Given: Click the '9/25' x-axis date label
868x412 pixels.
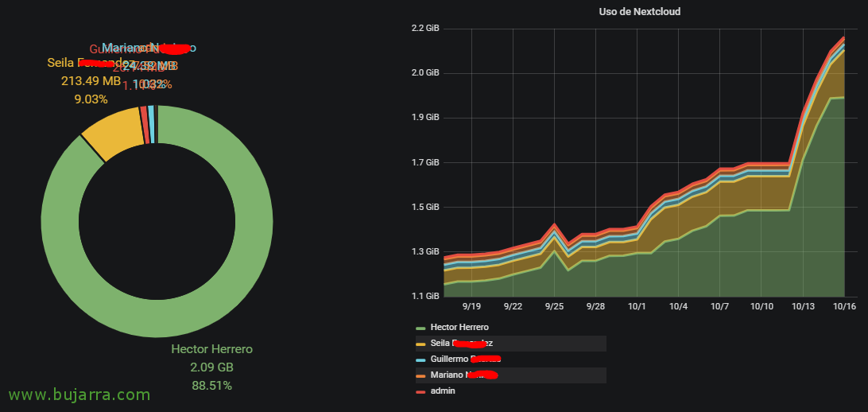Looking at the screenshot, I should click(x=554, y=306).
